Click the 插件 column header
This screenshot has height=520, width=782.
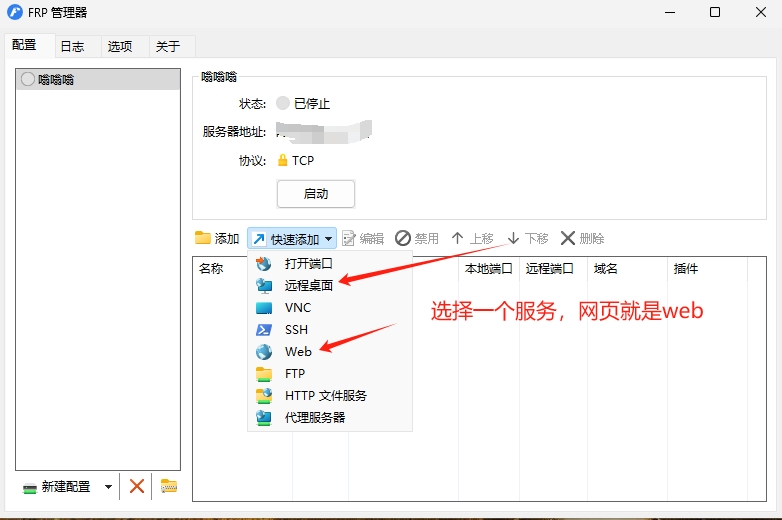(x=686, y=269)
